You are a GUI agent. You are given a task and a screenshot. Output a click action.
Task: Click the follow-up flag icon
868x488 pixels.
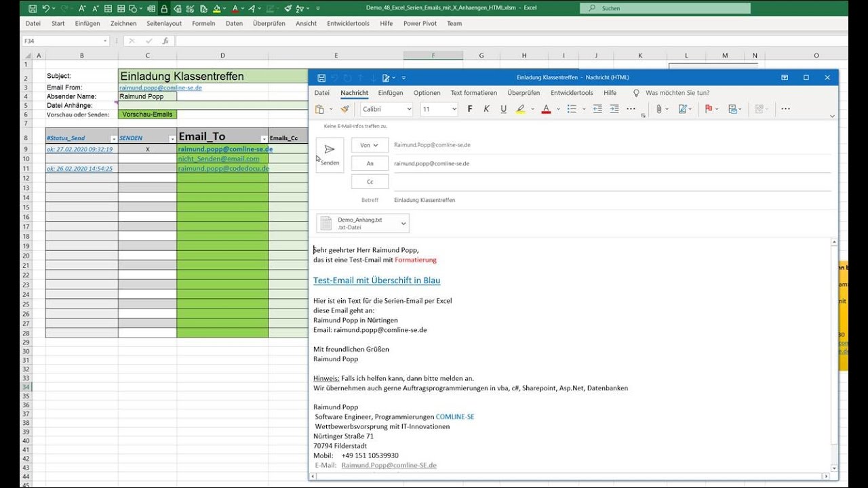click(x=708, y=109)
